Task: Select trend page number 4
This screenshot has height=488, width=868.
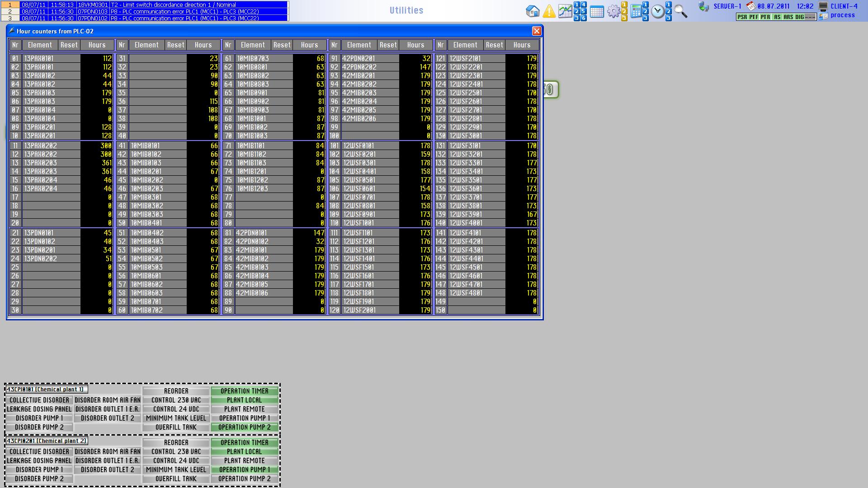Action: (584, 5)
